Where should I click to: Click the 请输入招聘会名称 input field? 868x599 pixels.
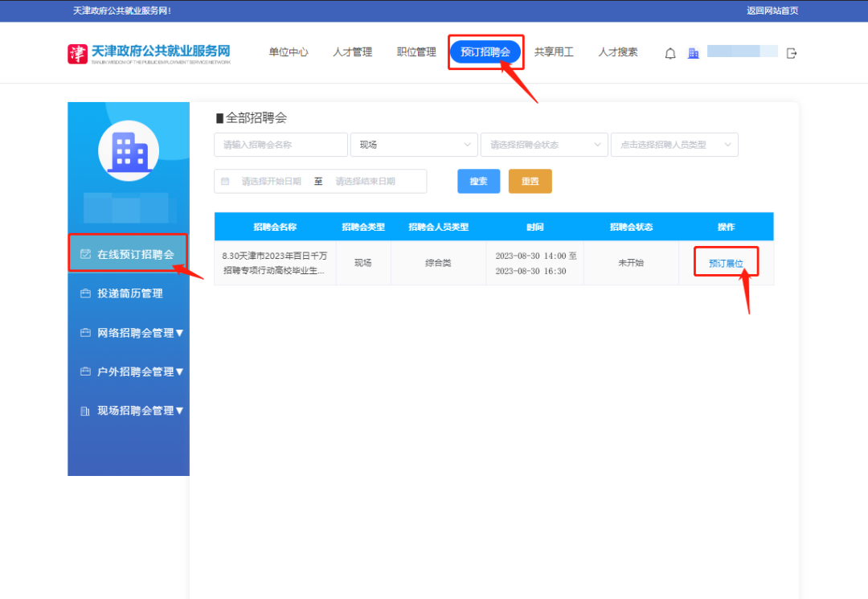click(280, 145)
